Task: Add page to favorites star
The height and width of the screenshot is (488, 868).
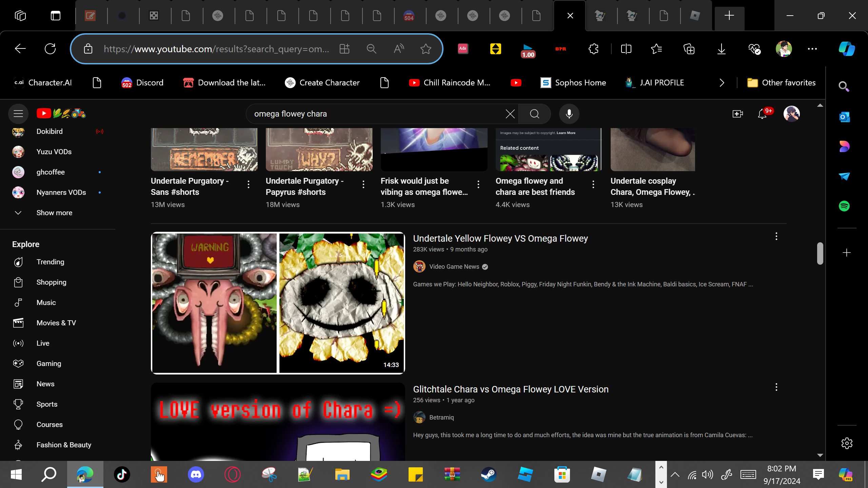Action: (x=426, y=49)
